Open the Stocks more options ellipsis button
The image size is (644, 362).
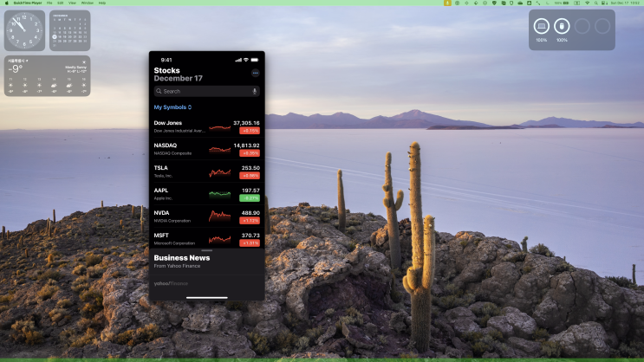255,73
